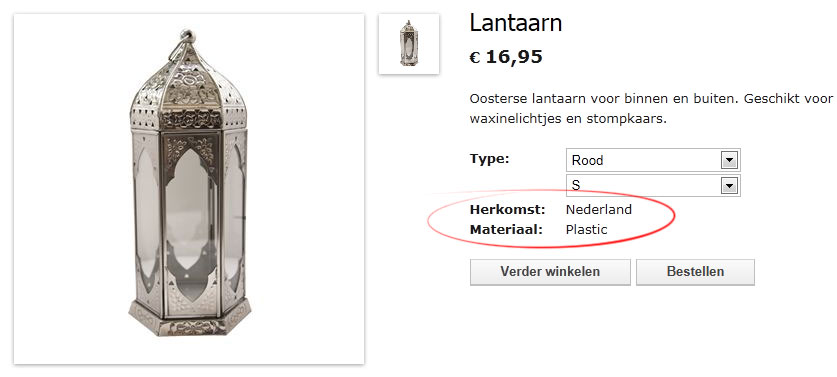Click the Verder winkelen button
Viewport: 837px width, 377px height.
tap(550, 272)
